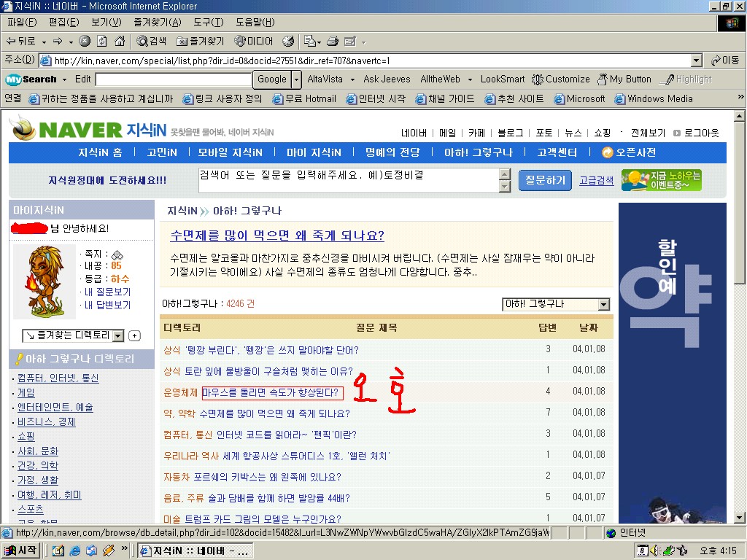This screenshot has width=747, height=560.
Task: Open the MySearch logo dropdown arrow
Action: tap(64, 79)
